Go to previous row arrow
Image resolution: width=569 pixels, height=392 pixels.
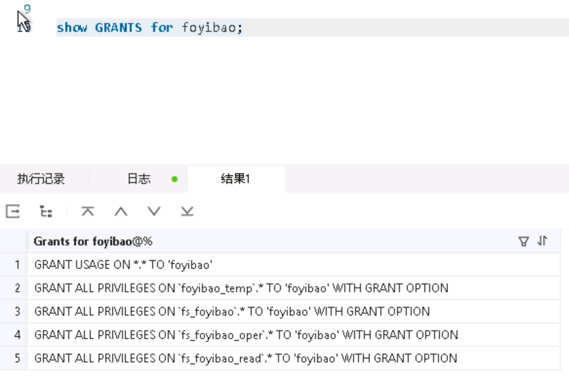[x=121, y=211]
